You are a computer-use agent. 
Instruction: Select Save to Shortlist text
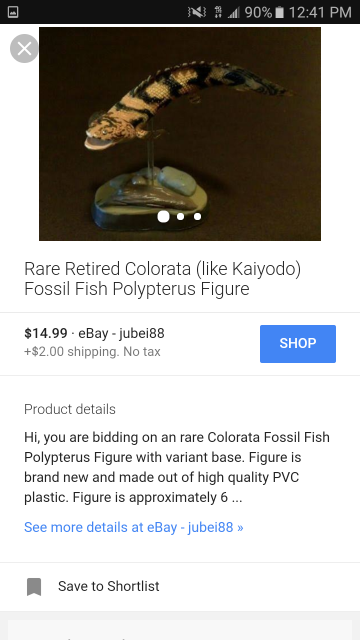click(x=109, y=586)
